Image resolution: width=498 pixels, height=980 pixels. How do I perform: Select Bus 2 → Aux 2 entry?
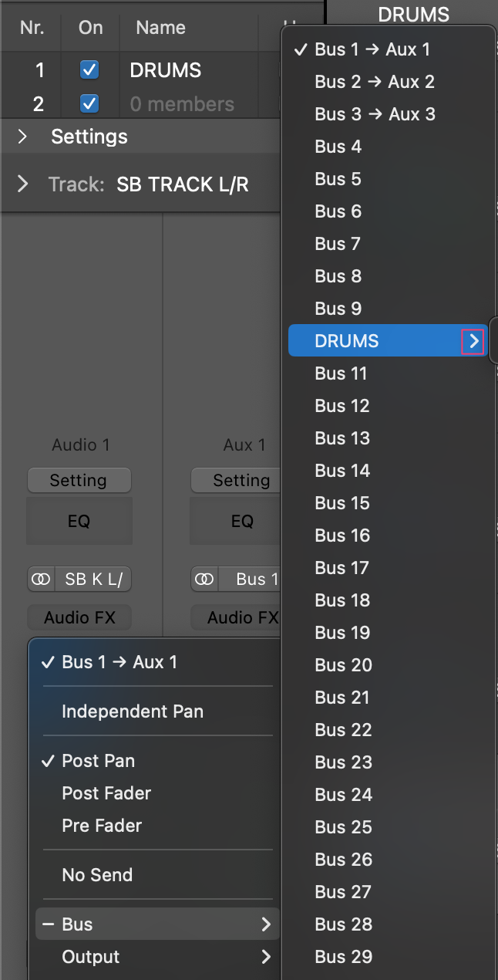(x=375, y=82)
